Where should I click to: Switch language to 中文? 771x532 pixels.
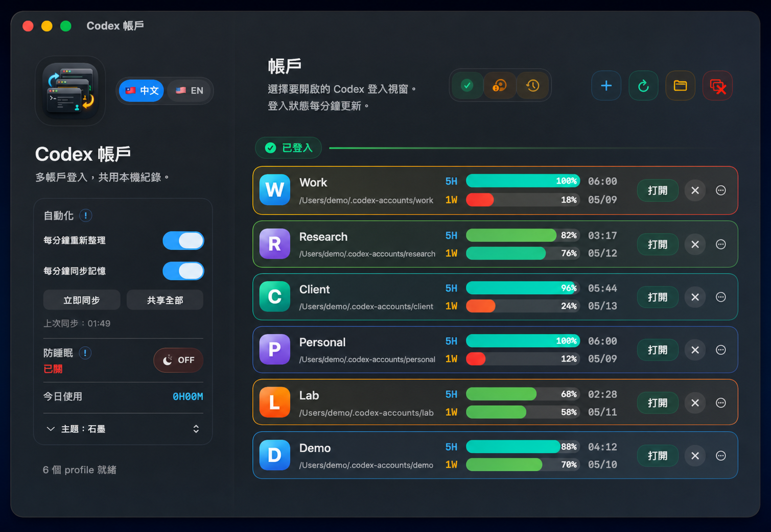[x=142, y=90]
